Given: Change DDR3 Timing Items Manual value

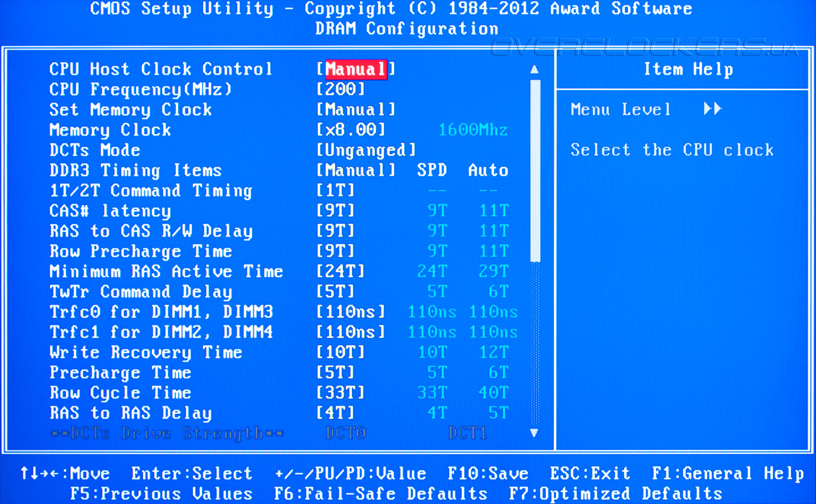Looking at the screenshot, I should click(x=356, y=171).
